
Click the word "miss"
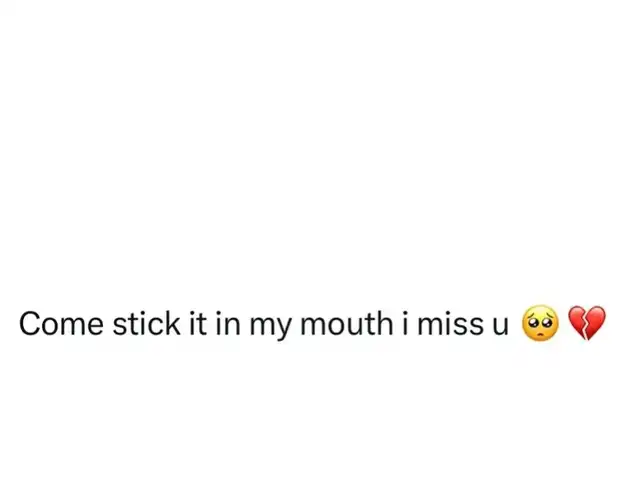[x=450, y=323]
